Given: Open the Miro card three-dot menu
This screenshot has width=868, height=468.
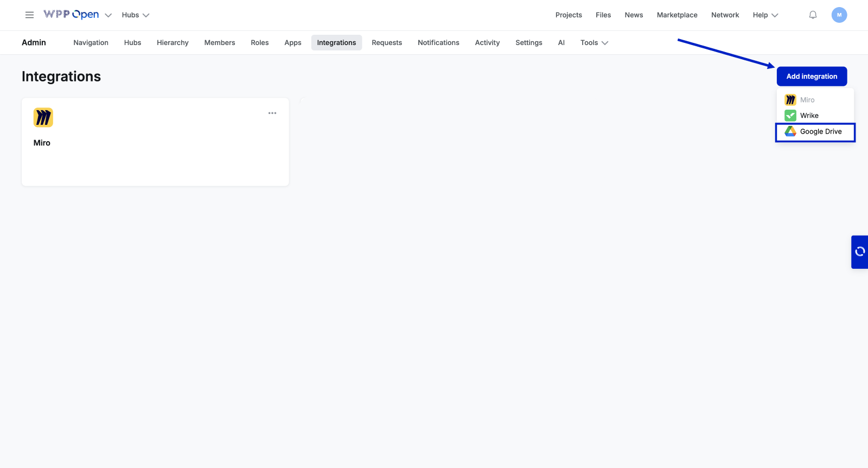Looking at the screenshot, I should 272,113.
